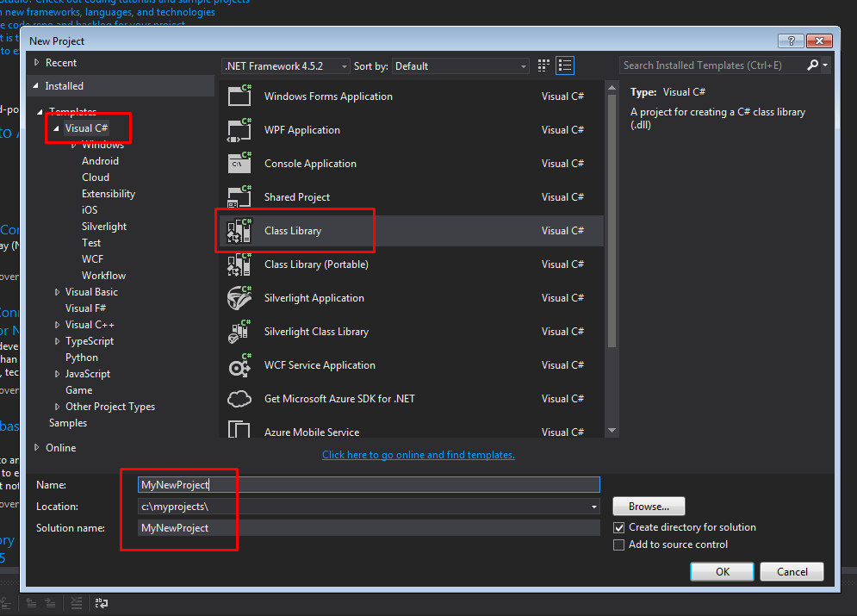
Task: Expand Other Project Types node
Action: pos(57,407)
